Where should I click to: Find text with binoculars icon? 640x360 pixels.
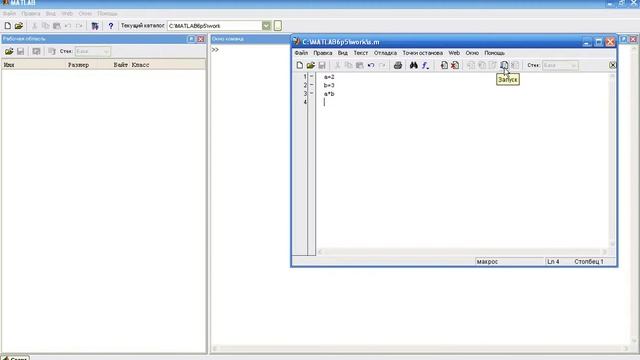point(413,65)
